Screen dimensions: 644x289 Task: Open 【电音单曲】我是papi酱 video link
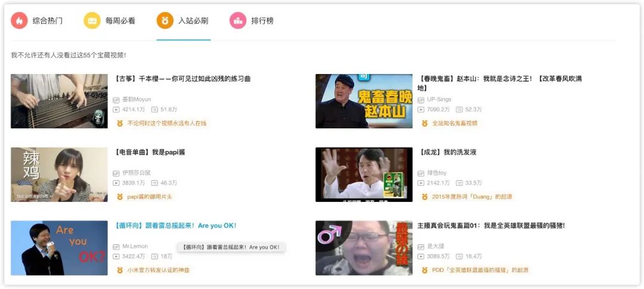pyautogui.click(x=150, y=152)
